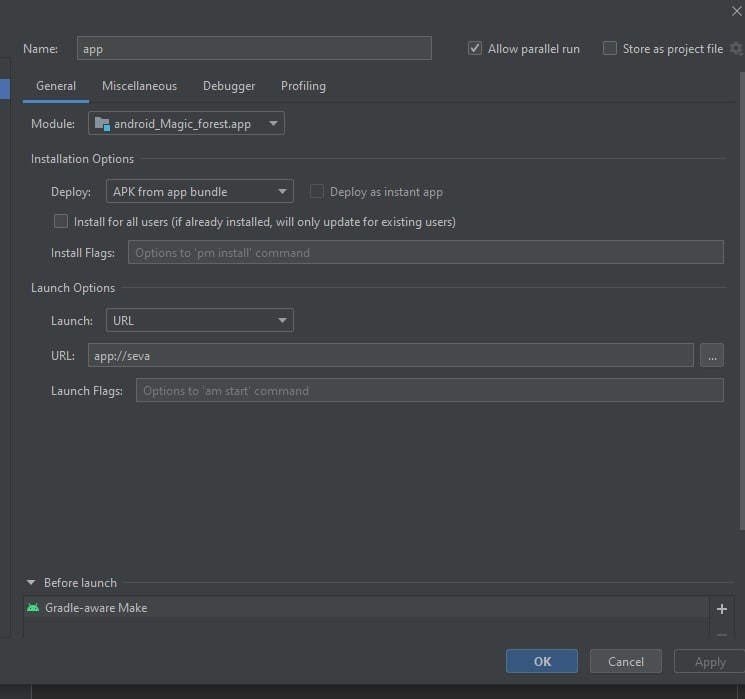Open the Module dropdown android_Magic_forest.app

[x=186, y=124]
